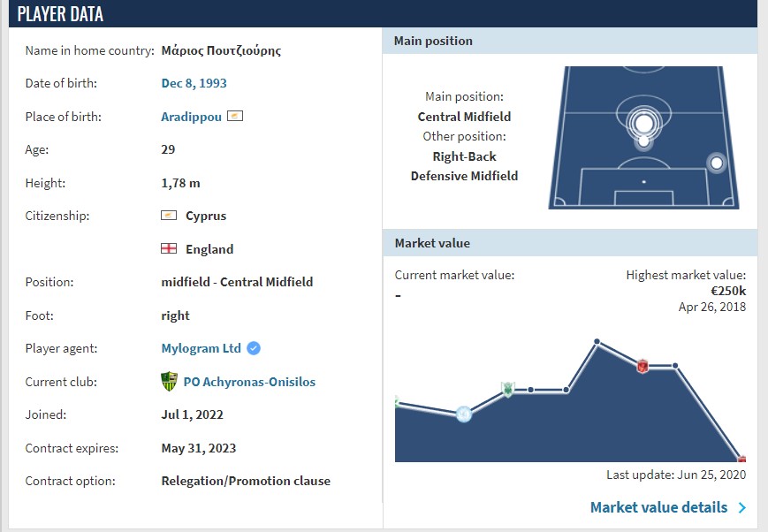Open the Market value details link
The height and width of the screenshot is (532, 768).
(658, 507)
